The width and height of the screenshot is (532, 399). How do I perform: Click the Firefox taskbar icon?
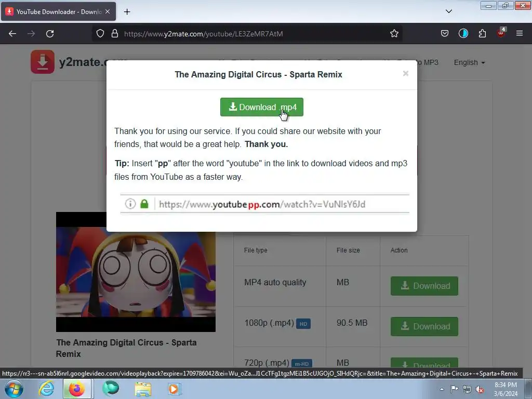tap(77, 389)
